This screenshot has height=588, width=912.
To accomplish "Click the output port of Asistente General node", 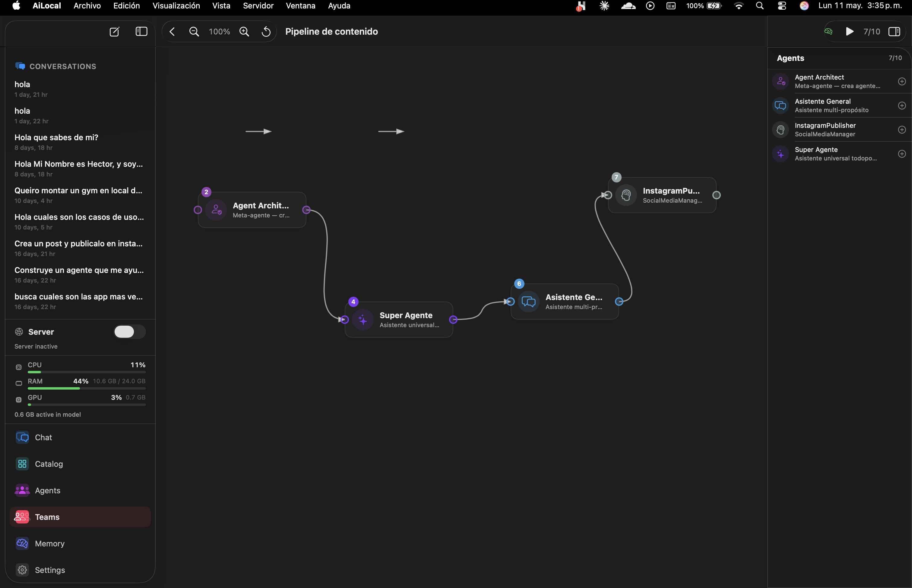I will coord(619,302).
